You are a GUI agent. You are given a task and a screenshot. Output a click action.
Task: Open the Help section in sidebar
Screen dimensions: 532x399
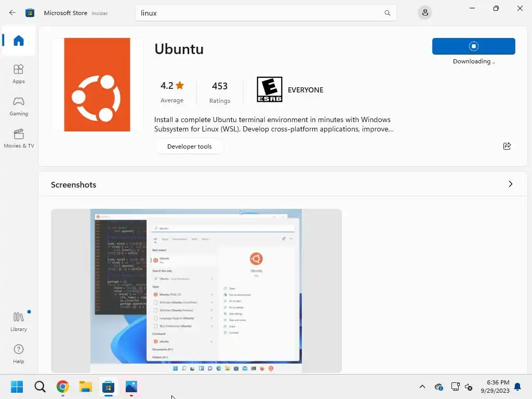[x=19, y=354]
